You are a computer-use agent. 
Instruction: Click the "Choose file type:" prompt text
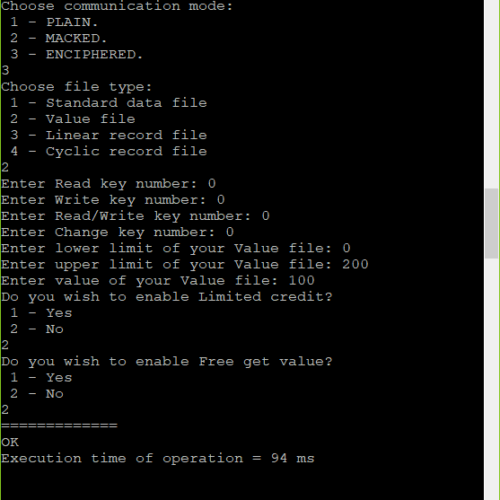(77, 87)
